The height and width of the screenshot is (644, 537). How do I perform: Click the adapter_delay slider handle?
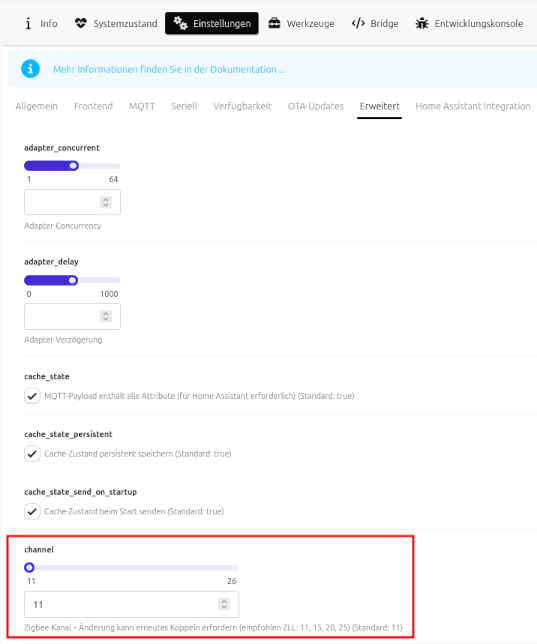pyautogui.click(x=73, y=281)
